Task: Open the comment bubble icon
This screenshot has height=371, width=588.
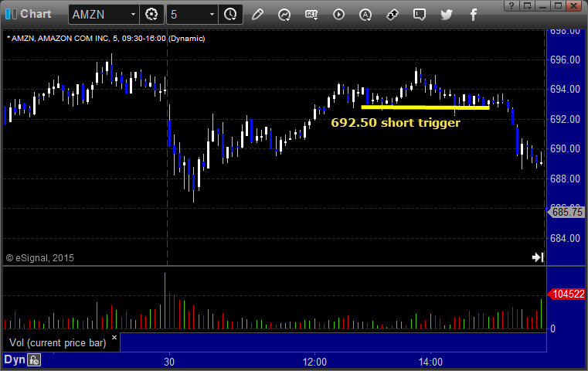Action: pos(420,15)
